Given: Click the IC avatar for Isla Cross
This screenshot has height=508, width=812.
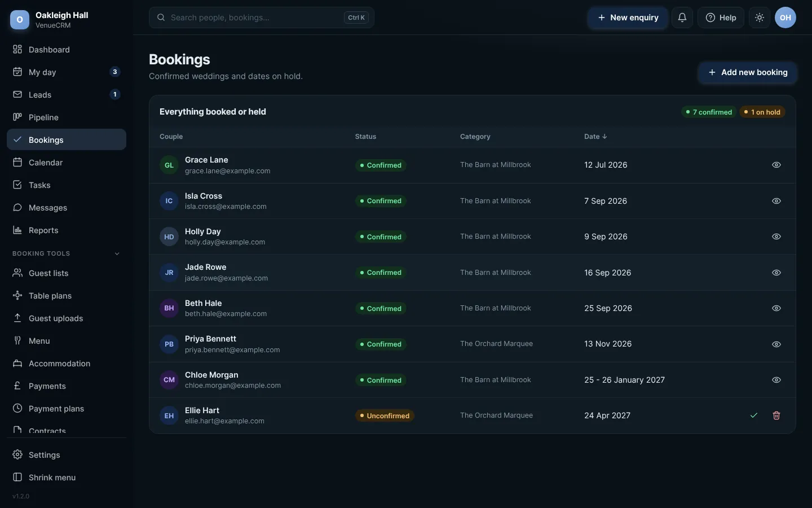Looking at the screenshot, I should coord(169,201).
